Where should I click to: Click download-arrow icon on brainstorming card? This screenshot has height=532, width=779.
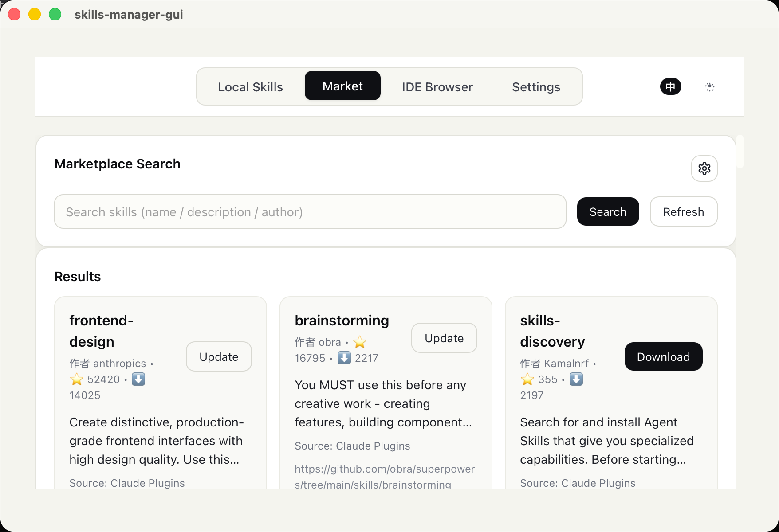[344, 358]
